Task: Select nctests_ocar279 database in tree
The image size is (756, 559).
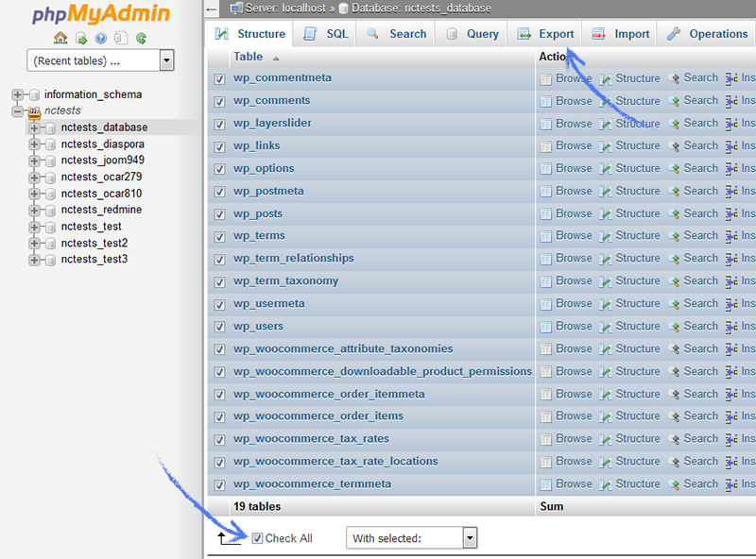Action: [101, 177]
